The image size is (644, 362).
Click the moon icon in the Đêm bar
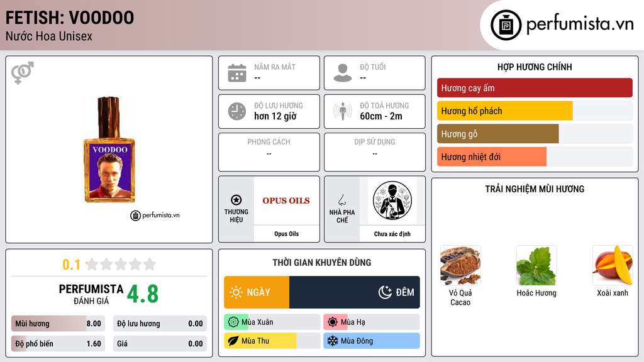click(x=385, y=292)
